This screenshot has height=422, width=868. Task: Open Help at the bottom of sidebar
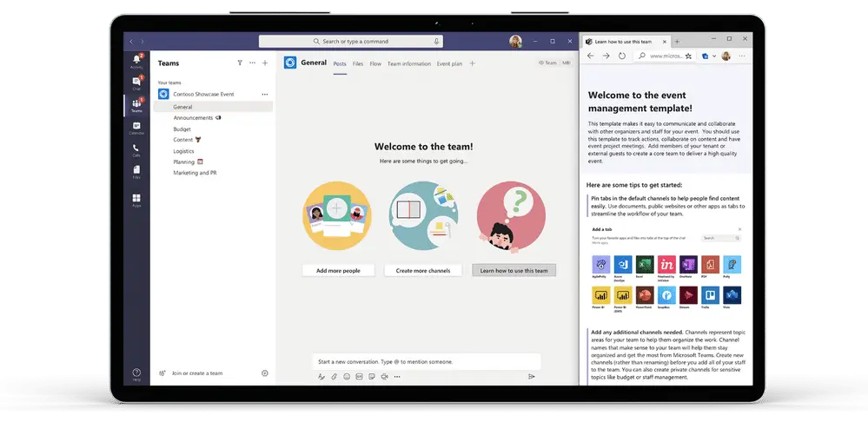tap(136, 374)
